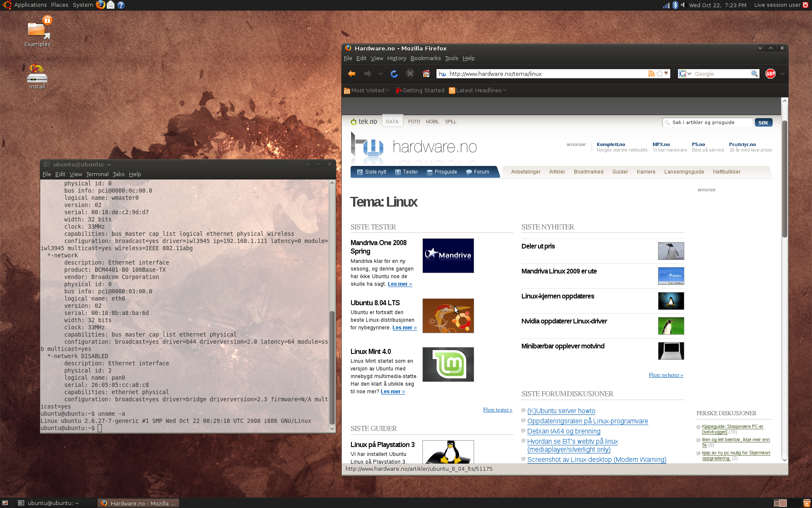Switch to the Prisguide tab

pos(442,172)
